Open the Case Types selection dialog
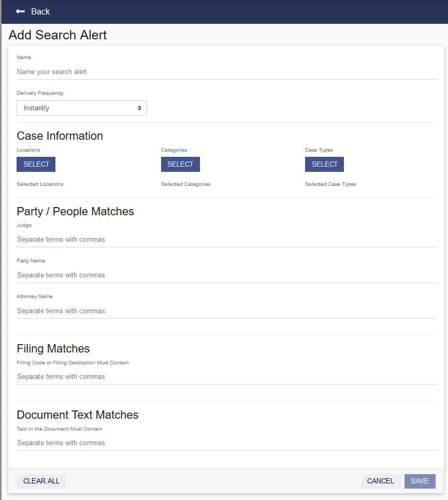Image resolution: width=448 pixels, height=500 pixels. [324, 164]
